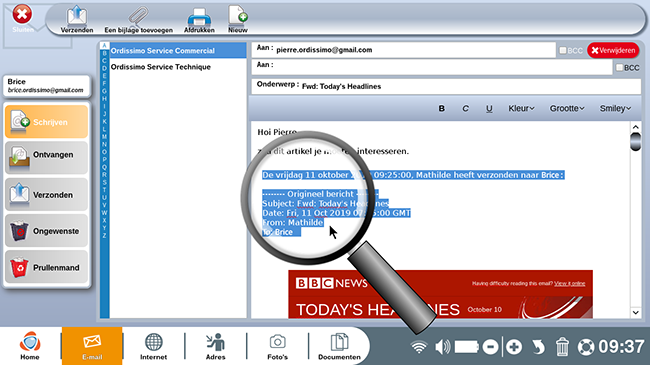Click the zoom-in plus icon in taskbar

click(514, 347)
